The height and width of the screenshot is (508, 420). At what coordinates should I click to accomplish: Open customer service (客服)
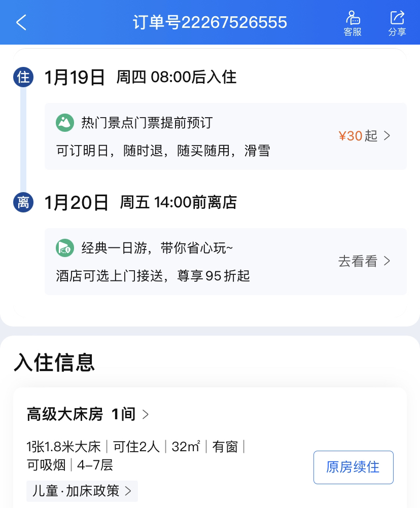coord(353,23)
